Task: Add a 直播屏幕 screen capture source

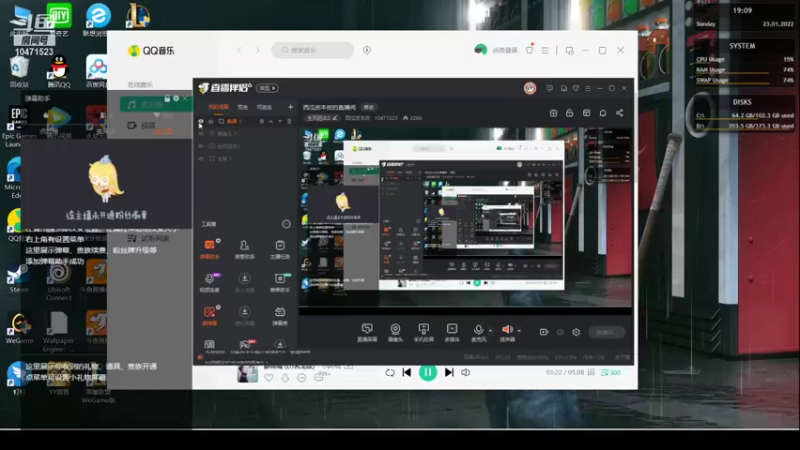Action: 367,332
